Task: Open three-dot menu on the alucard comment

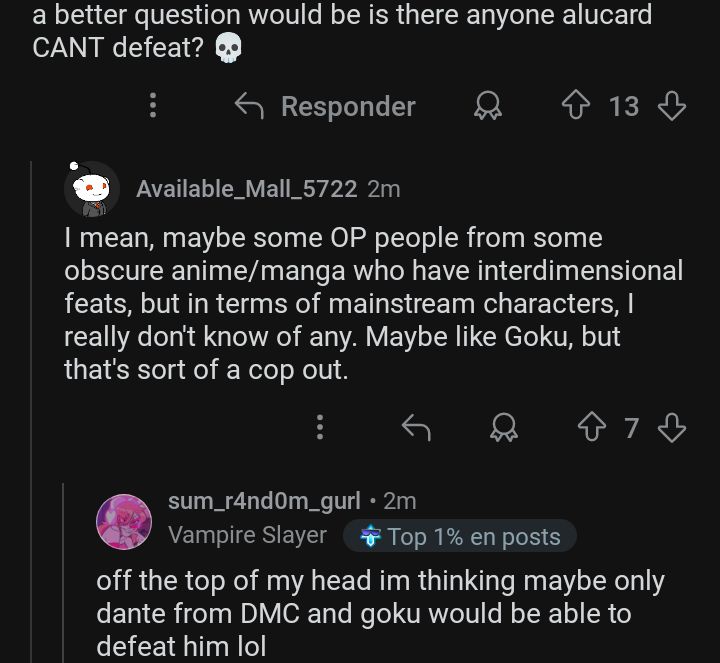Action: coord(153,106)
